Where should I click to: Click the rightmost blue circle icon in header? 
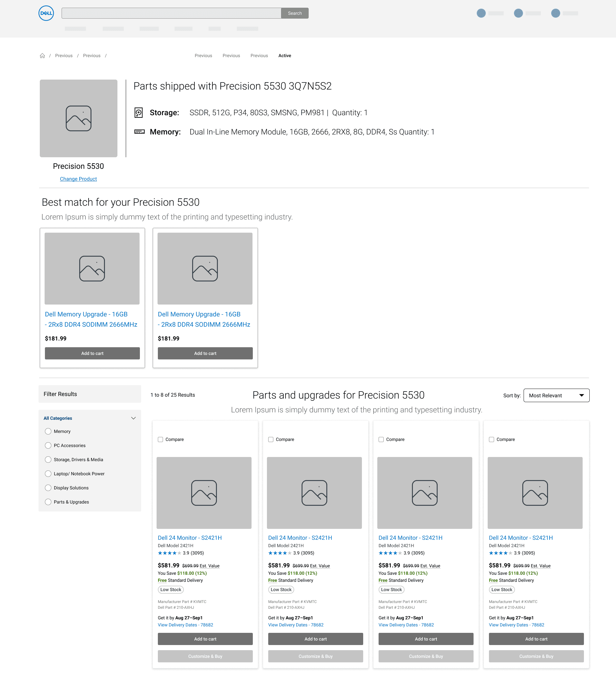[x=555, y=13]
